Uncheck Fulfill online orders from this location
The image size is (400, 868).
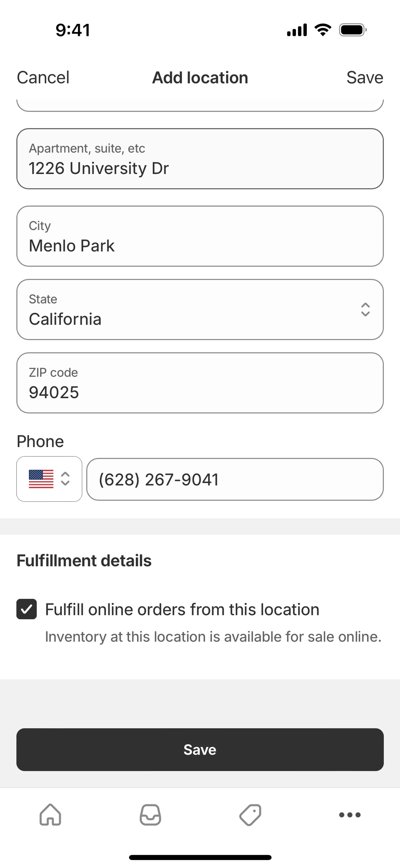click(x=27, y=609)
